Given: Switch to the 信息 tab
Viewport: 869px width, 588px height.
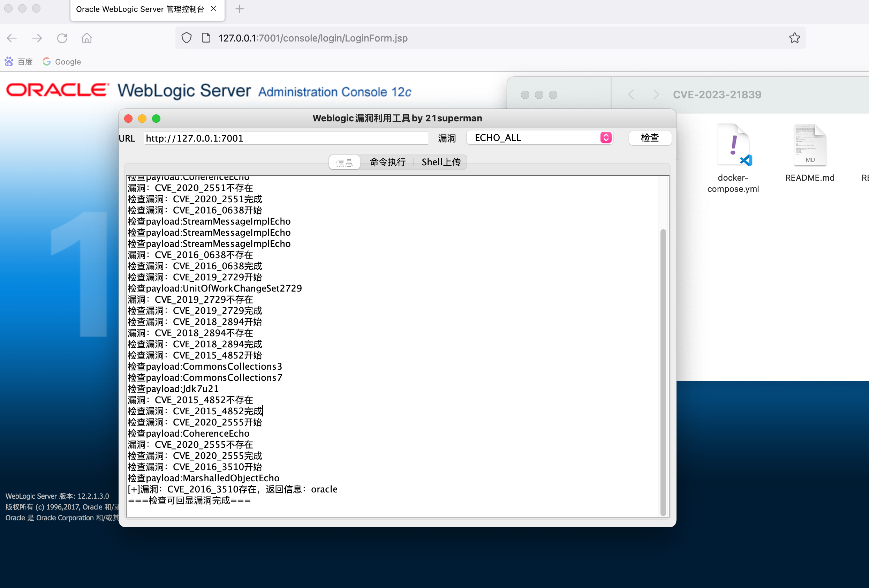Looking at the screenshot, I should pos(345,162).
